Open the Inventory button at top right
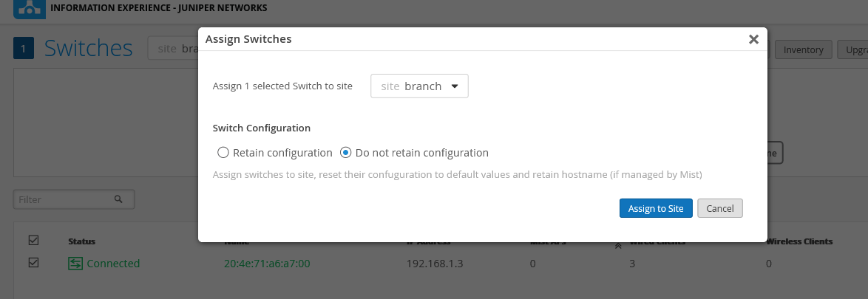 [804, 50]
